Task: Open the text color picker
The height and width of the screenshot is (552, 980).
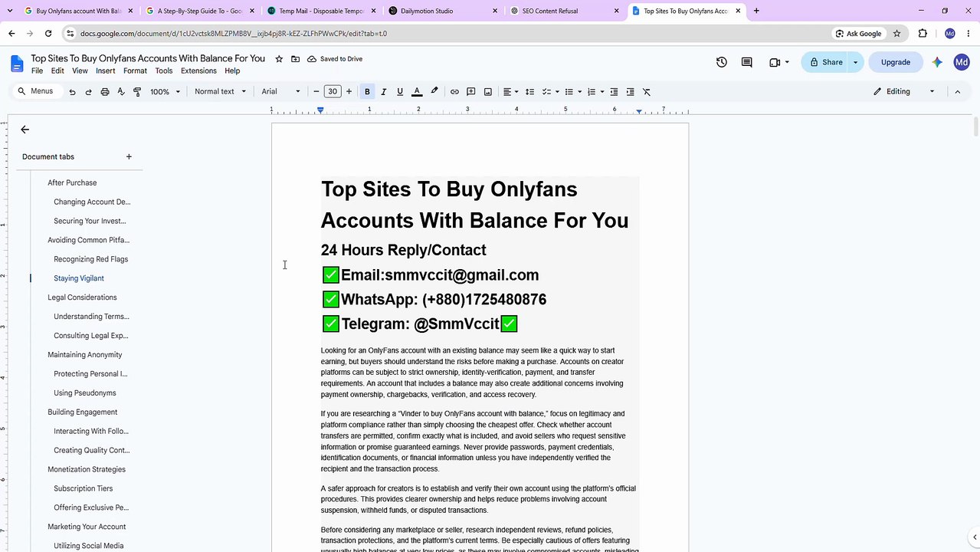Action: coord(417,91)
